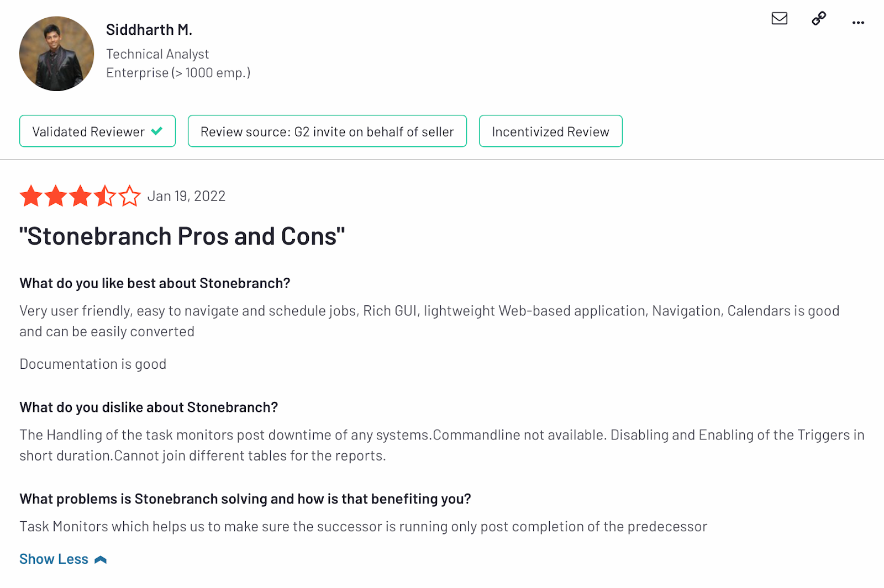
Task: Click the Enterprise company size text
Action: coord(178,73)
